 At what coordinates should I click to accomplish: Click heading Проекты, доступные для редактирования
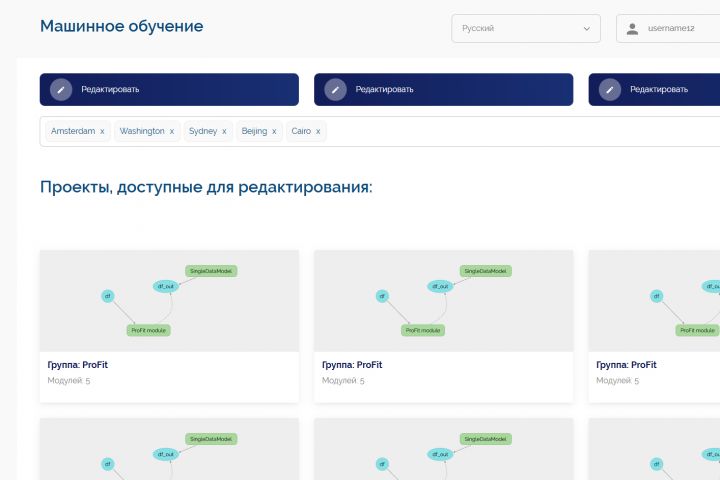point(206,187)
